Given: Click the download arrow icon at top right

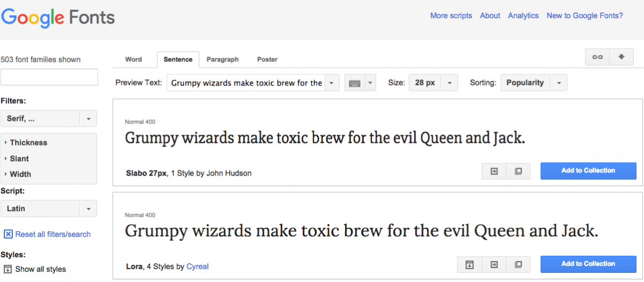Looking at the screenshot, I should point(621,57).
